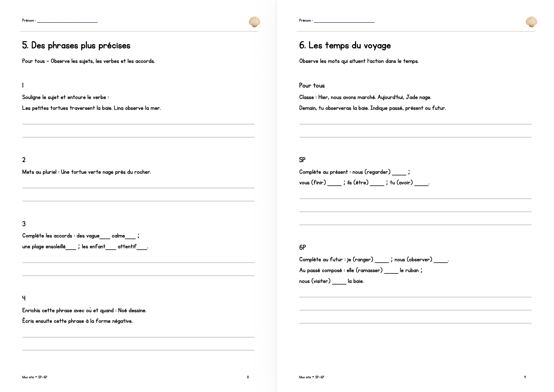The image size is (554, 392).
Task: Click the heading "5. Des phrases plus précises"
Action: point(76,46)
